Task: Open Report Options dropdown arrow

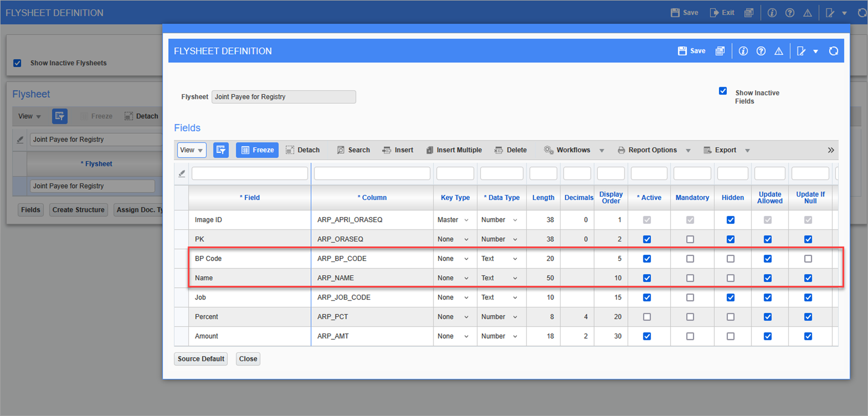Action: tap(688, 151)
